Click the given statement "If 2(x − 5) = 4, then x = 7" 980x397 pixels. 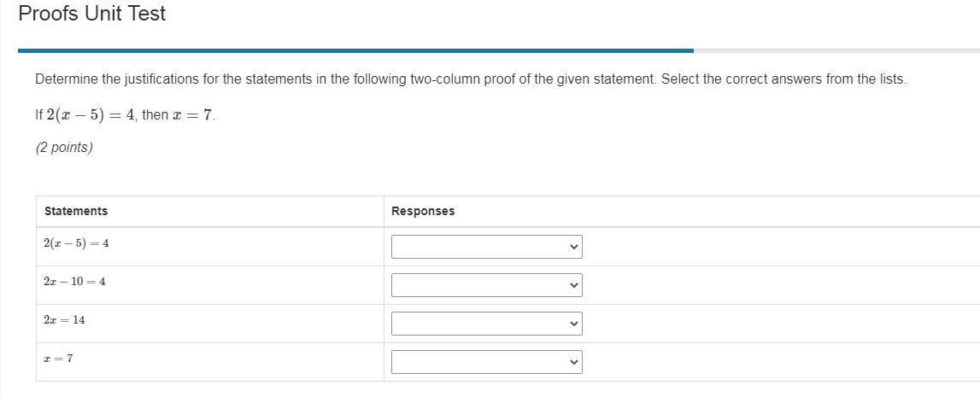click(x=125, y=114)
